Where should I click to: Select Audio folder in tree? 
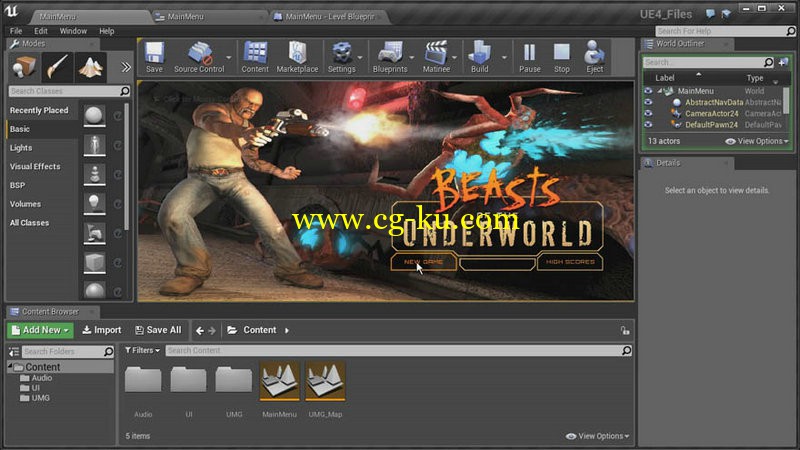[x=41, y=378]
